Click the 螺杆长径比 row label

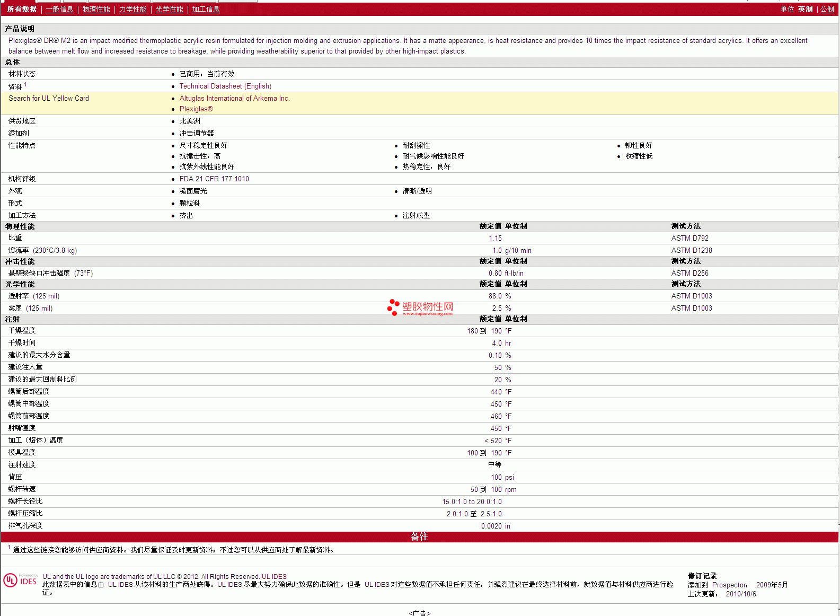(25, 501)
